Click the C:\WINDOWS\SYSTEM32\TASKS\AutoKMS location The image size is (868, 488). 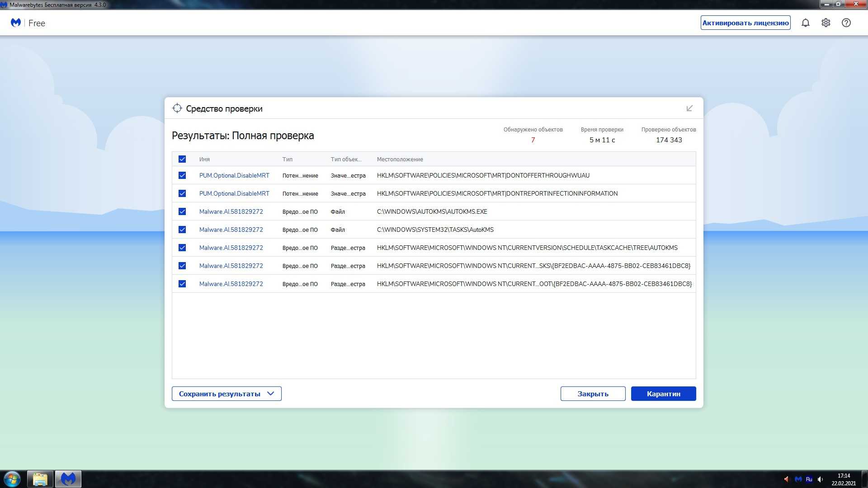(x=435, y=230)
